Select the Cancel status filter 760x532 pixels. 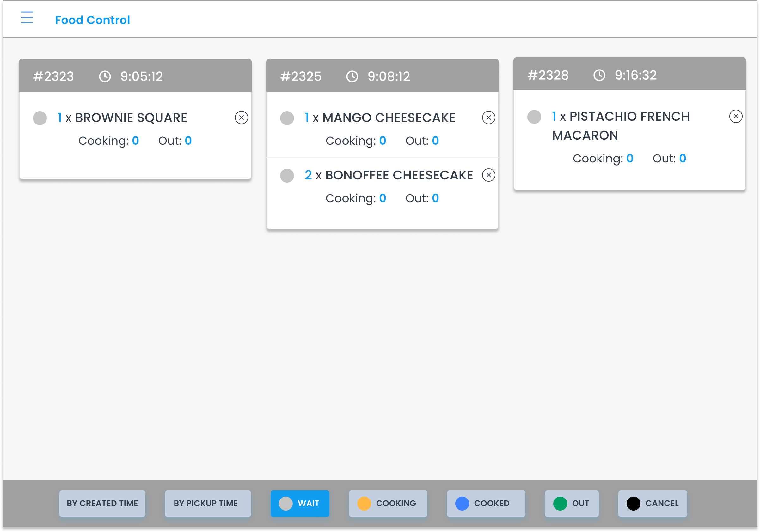tap(653, 503)
